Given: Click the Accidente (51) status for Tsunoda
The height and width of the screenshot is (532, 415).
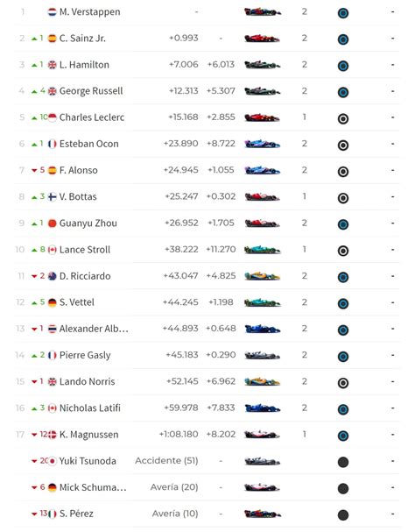Looking at the screenshot, I should coord(166,460).
